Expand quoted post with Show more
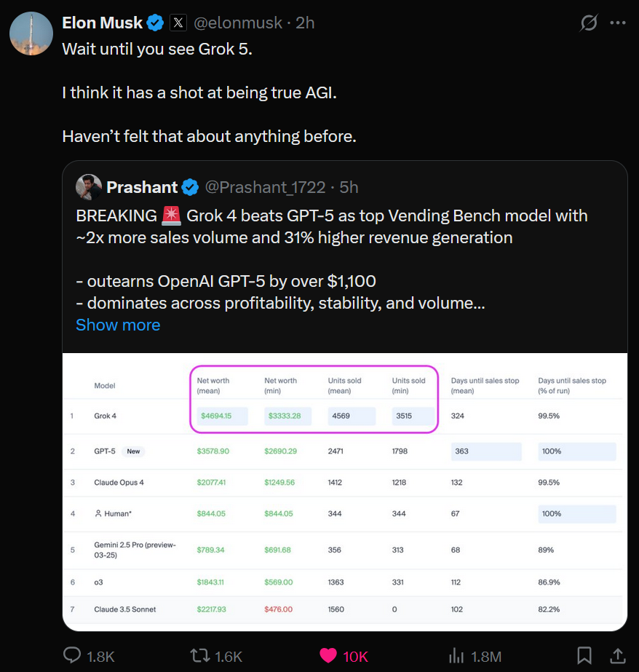The image size is (639, 672). point(118,325)
